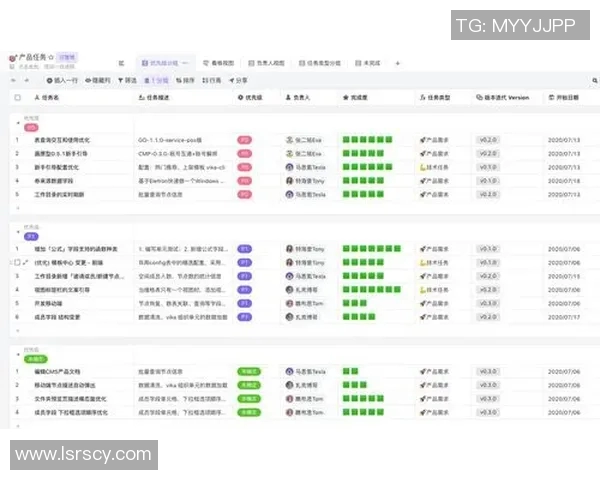
Task: Star the 产品任务 datasheet as favorite
Action: 51,57
